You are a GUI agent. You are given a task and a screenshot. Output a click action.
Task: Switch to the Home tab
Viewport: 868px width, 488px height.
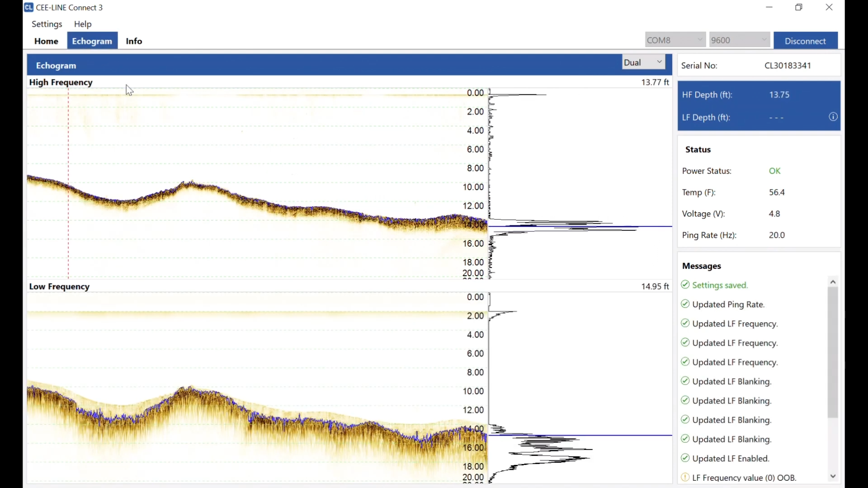46,41
